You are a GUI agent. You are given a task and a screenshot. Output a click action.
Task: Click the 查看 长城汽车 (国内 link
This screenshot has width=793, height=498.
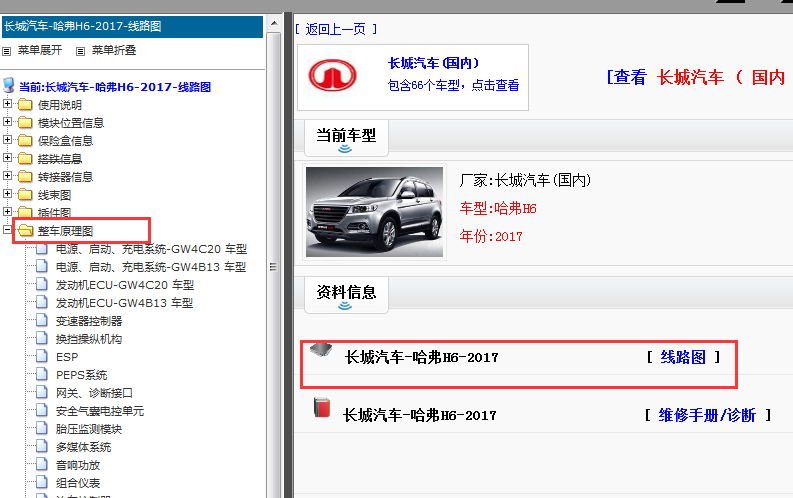(x=696, y=77)
